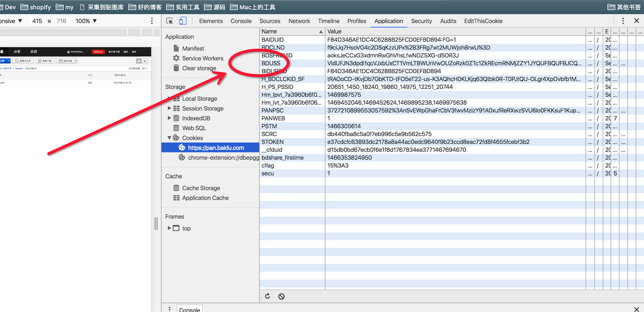
Task: Open the Security tab
Action: (422, 21)
